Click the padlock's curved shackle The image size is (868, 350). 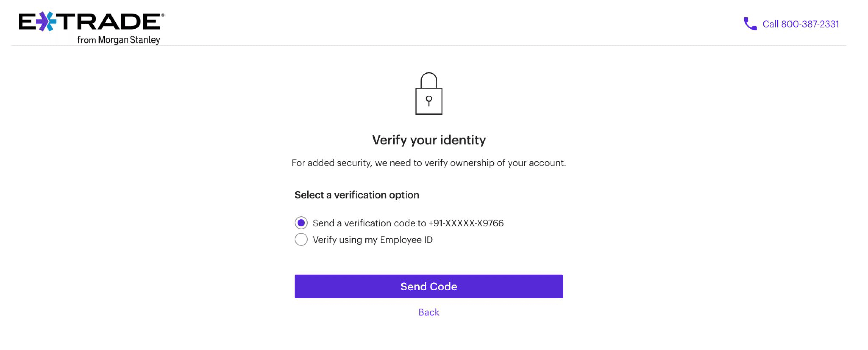point(429,79)
